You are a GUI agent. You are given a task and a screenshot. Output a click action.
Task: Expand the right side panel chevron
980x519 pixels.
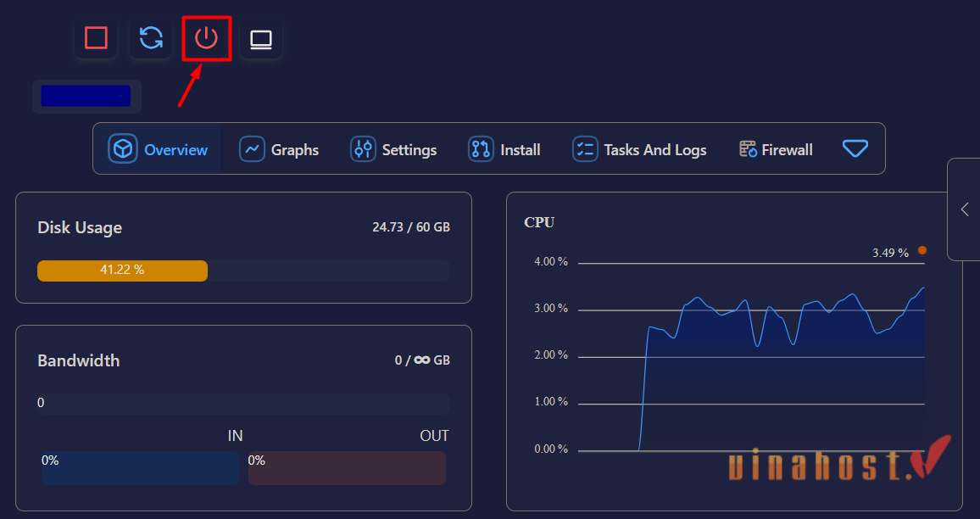pyautogui.click(x=964, y=209)
